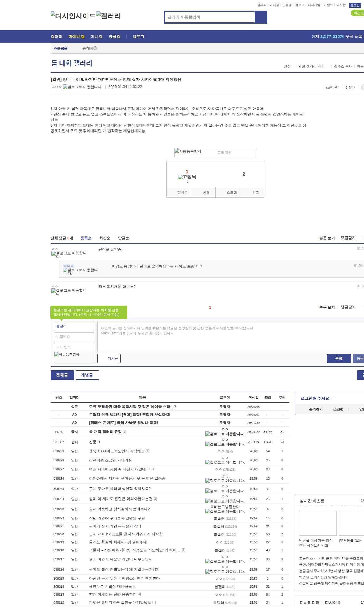Go to the 마이너갤 navigation tab

pos(76,36)
